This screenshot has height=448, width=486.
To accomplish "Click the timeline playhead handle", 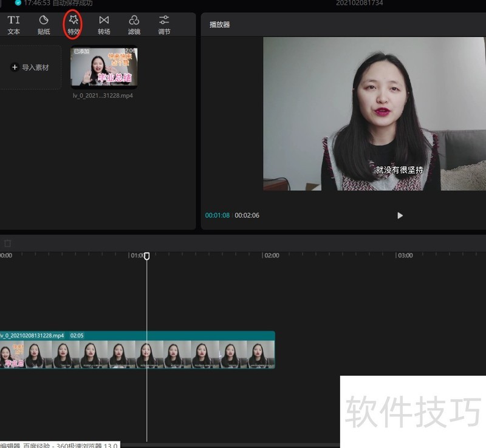I will click(146, 256).
